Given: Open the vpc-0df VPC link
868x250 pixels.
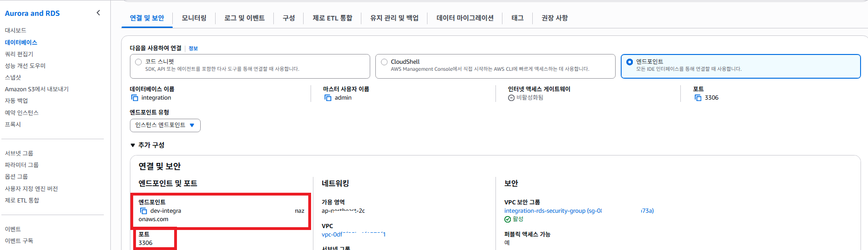Looking at the screenshot, I should coord(353,235).
